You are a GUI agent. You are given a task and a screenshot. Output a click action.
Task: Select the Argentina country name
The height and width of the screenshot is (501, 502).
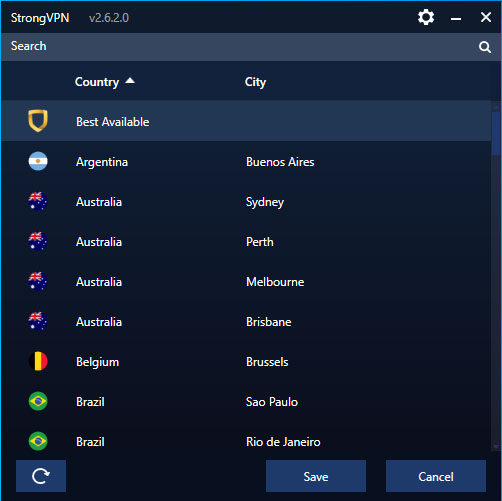(102, 162)
